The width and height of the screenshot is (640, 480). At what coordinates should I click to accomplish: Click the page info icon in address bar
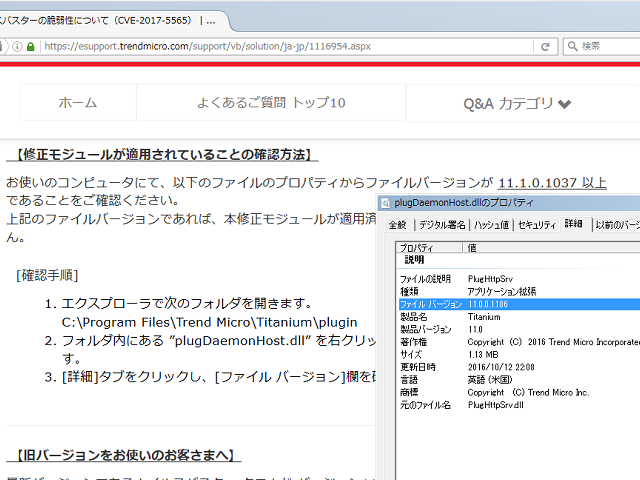[x=17, y=47]
